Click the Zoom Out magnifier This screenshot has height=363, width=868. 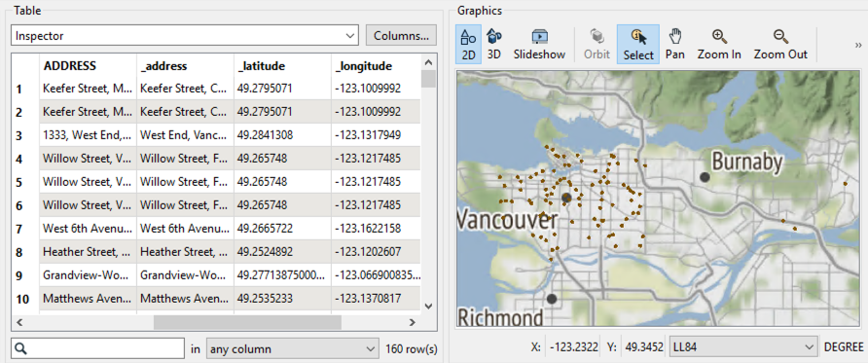[x=780, y=44]
